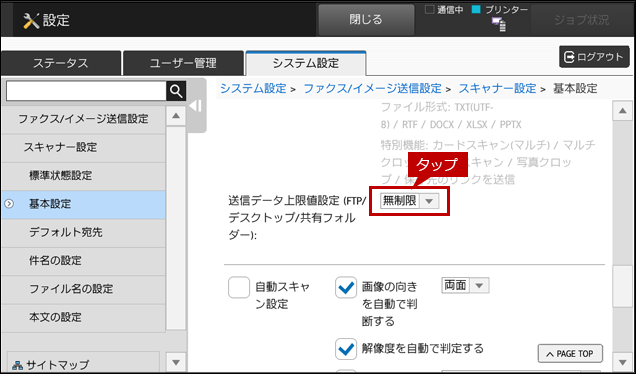Open デフォルト宛先 in the sidebar
The height and width of the screenshot is (374, 636).
click(x=83, y=232)
